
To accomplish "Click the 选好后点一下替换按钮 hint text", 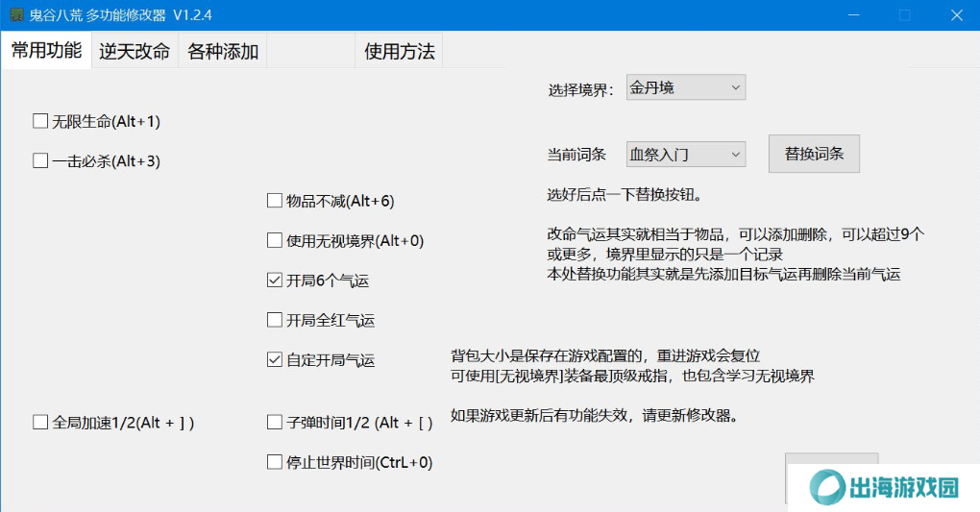I will (625, 195).
